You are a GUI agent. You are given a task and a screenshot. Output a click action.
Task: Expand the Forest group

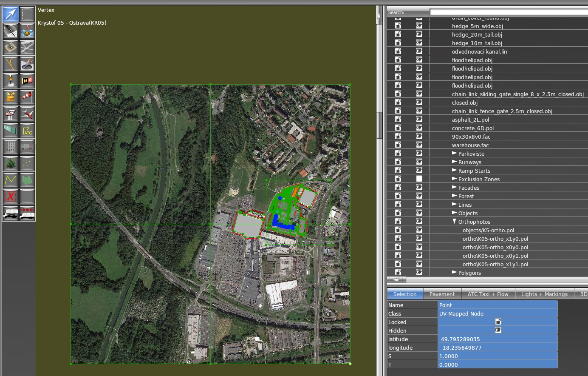pos(454,196)
